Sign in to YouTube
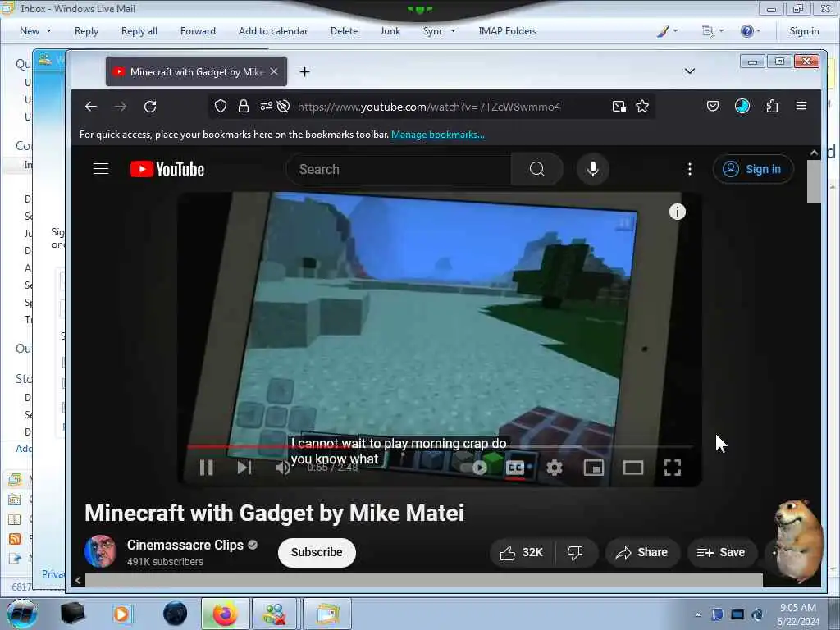 (753, 169)
